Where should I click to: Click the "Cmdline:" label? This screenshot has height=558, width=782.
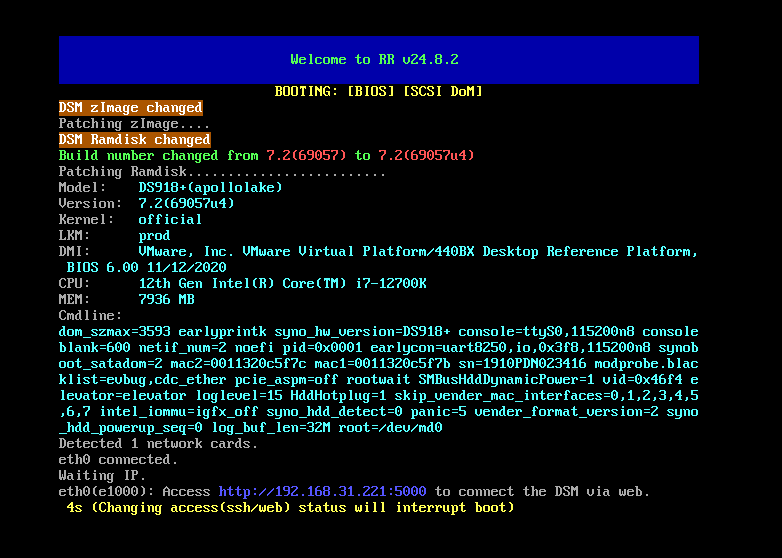pos(90,315)
